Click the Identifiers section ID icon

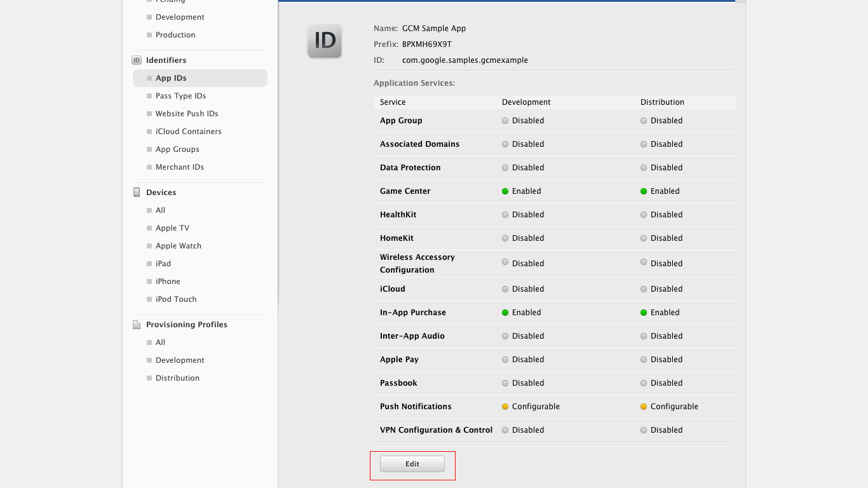[x=137, y=60]
